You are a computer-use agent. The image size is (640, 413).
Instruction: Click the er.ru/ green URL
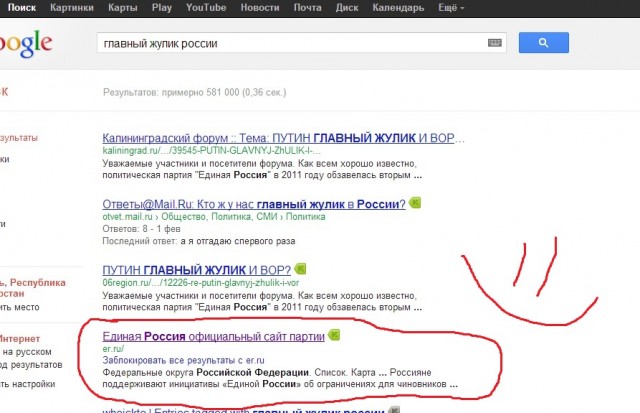pos(113,349)
